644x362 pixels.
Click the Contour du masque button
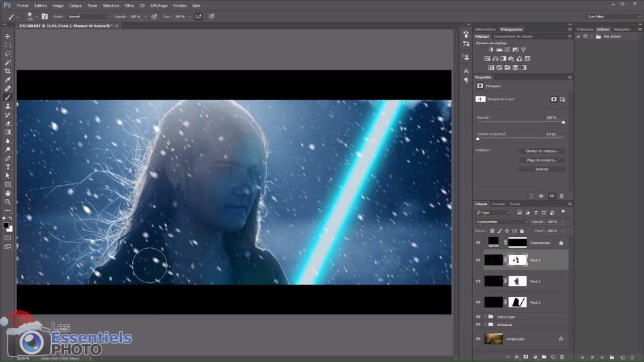(x=542, y=151)
